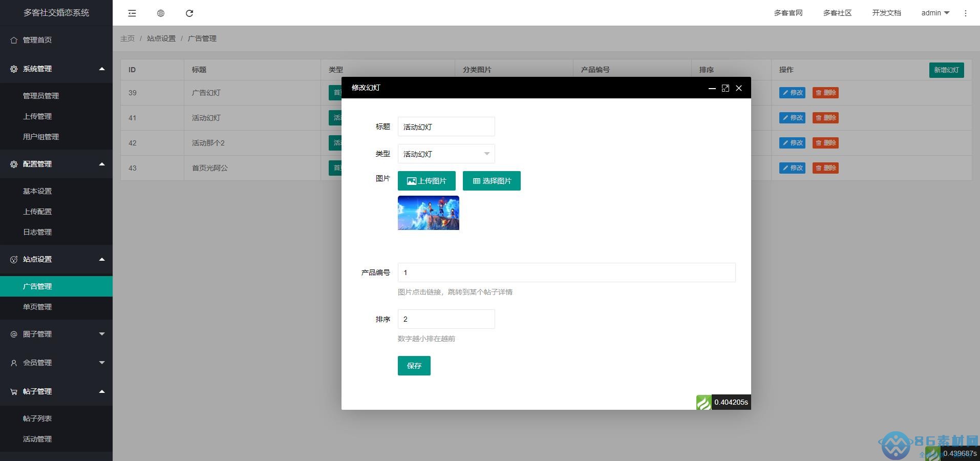Click the 产品编号 input field
Screen dimensions: 980x461
click(566, 273)
